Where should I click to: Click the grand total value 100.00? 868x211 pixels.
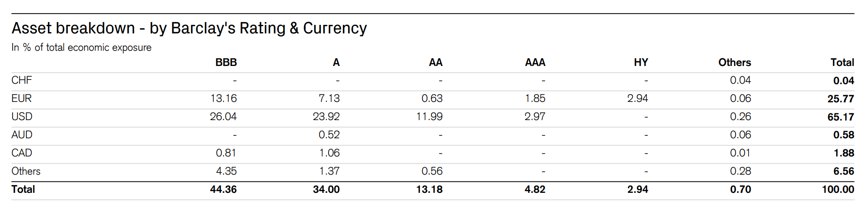click(838, 189)
